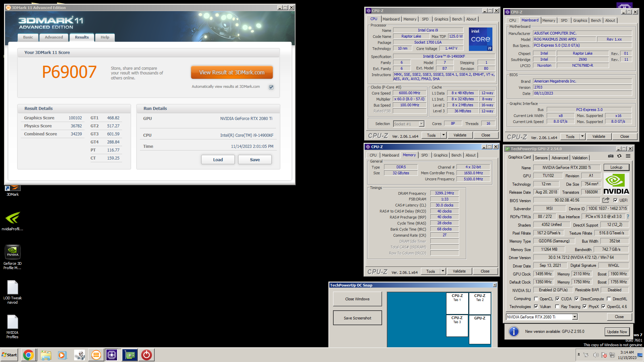The image size is (644, 362).
Task: Click the white robot icon on taskbar
Action: 79,355
